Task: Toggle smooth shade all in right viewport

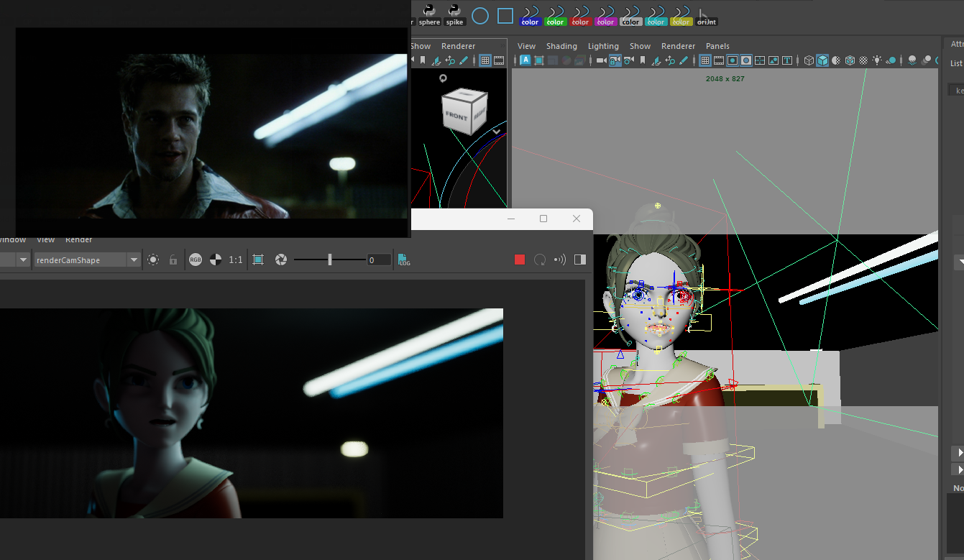Action: click(x=822, y=60)
